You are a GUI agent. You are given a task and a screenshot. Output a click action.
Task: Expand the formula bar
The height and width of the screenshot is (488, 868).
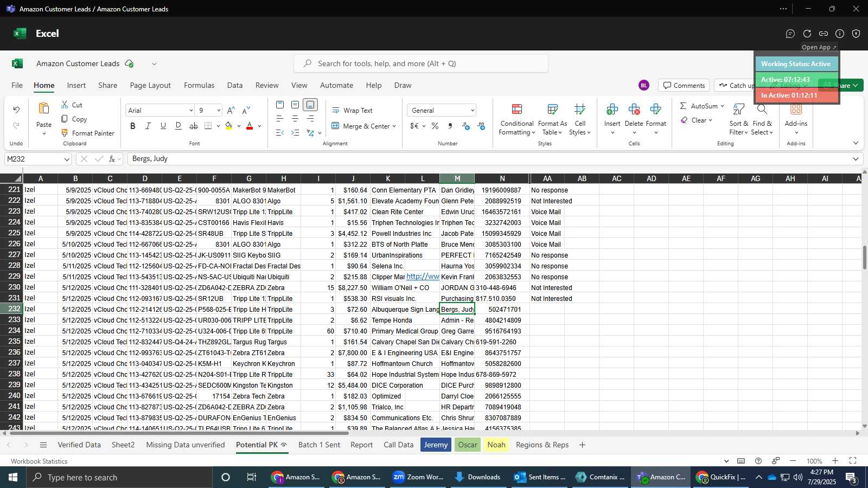856,159
